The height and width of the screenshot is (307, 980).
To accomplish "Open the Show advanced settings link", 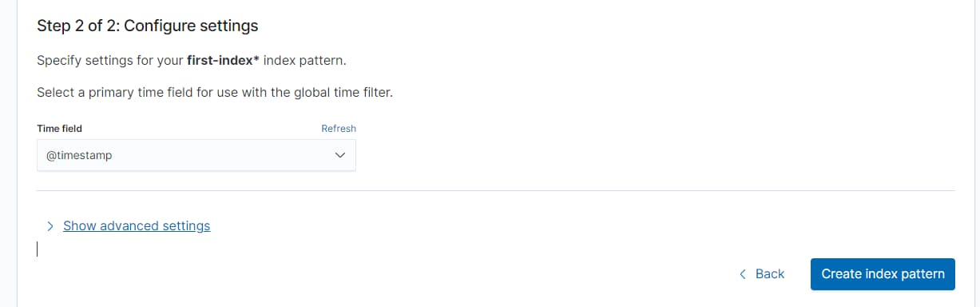I will (x=137, y=225).
